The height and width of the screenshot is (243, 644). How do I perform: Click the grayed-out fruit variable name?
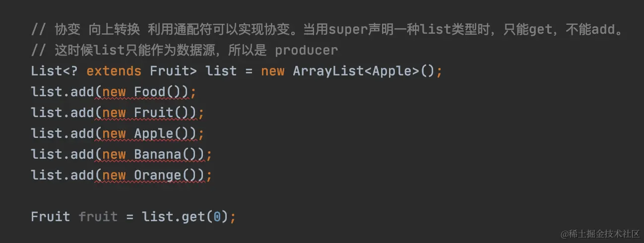coord(98,217)
